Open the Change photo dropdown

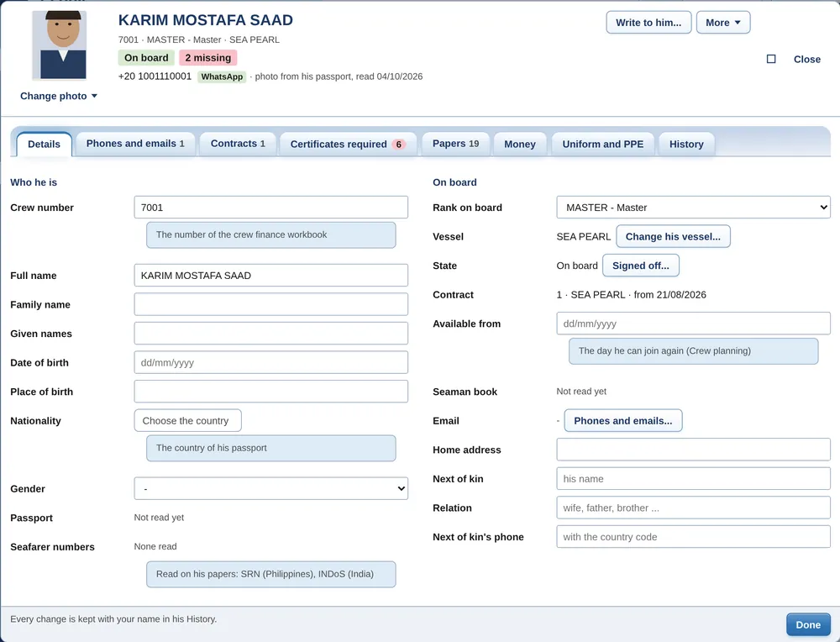[x=59, y=96]
